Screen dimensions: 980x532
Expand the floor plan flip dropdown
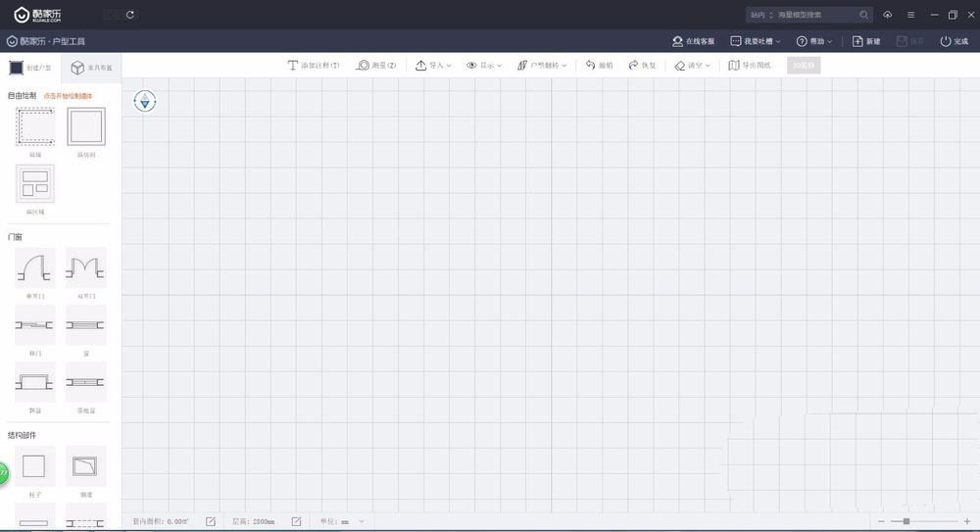542,66
